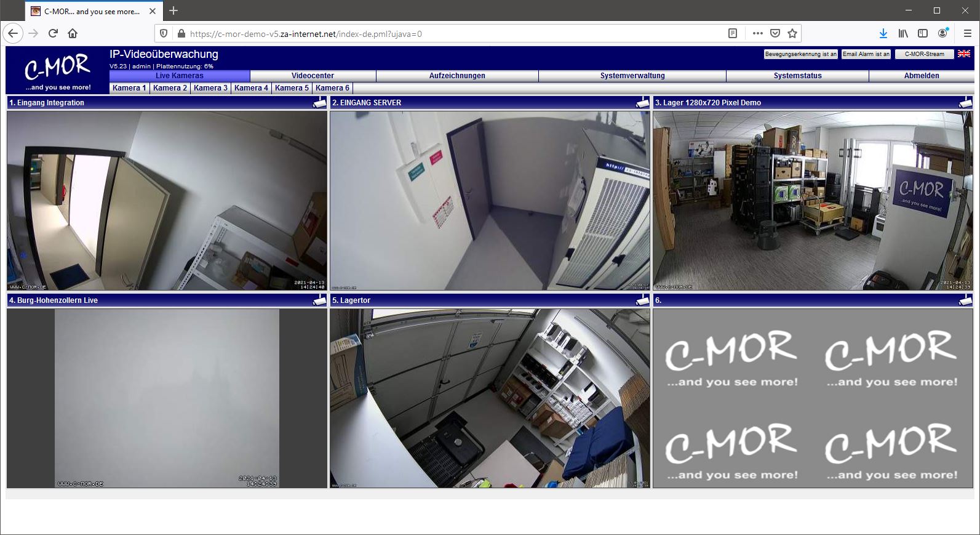The width and height of the screenshot is (980, 535).
Task: Click camera icon for Burg-Hohenzollern Live panel
Action: click(319, 300)
